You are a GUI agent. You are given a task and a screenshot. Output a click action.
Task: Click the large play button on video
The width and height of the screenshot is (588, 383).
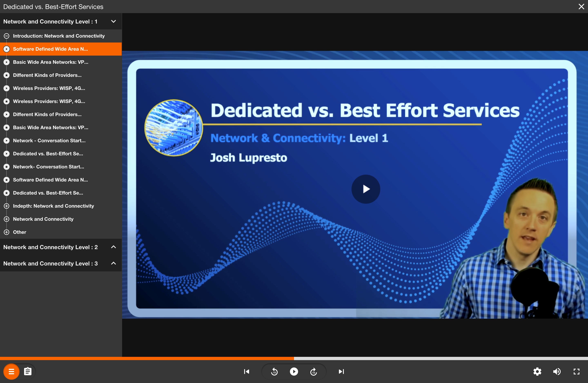click(x=366, y=189)
